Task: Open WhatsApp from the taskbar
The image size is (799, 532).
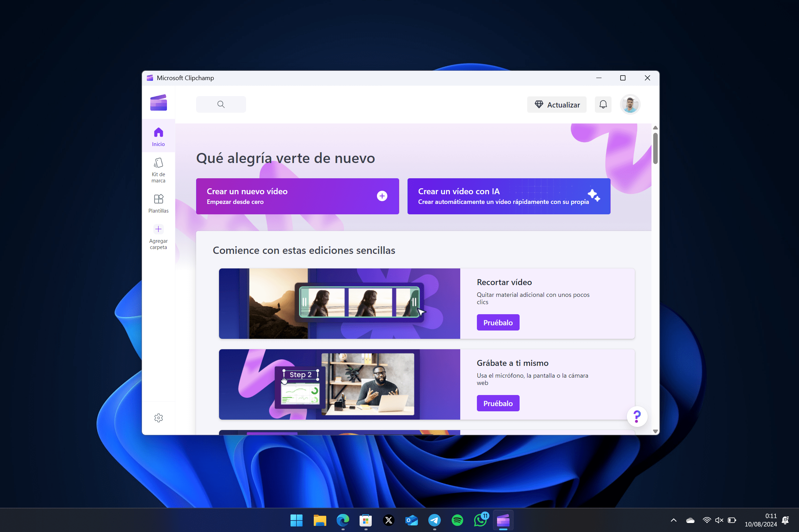Action: pos(480,520)
